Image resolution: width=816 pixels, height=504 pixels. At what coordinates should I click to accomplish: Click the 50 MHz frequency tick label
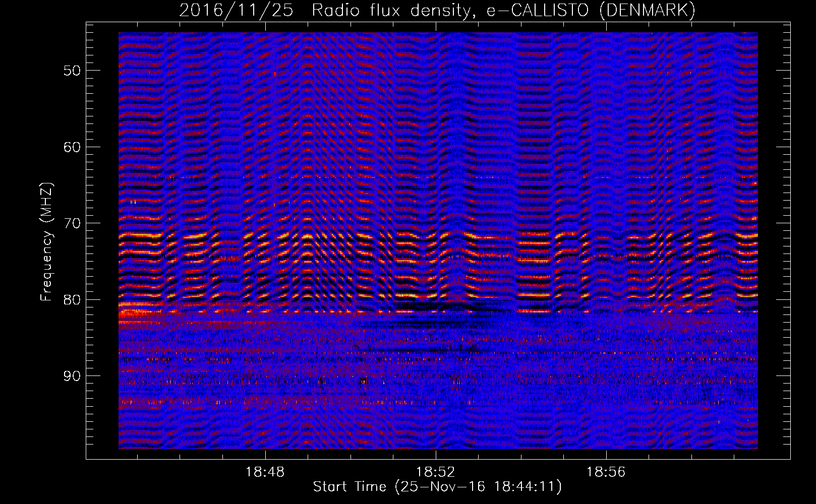(72, 71)
